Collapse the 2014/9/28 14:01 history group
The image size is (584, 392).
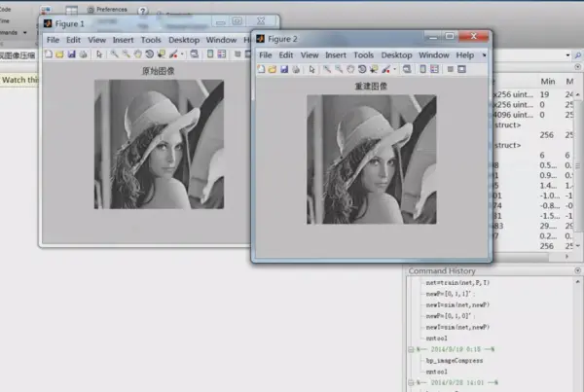click(x=411, y=382)
